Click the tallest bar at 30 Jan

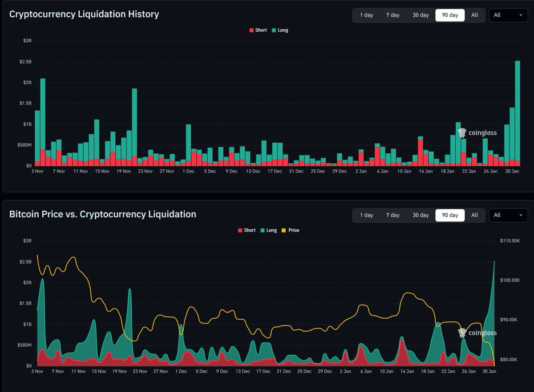(518, 113)
